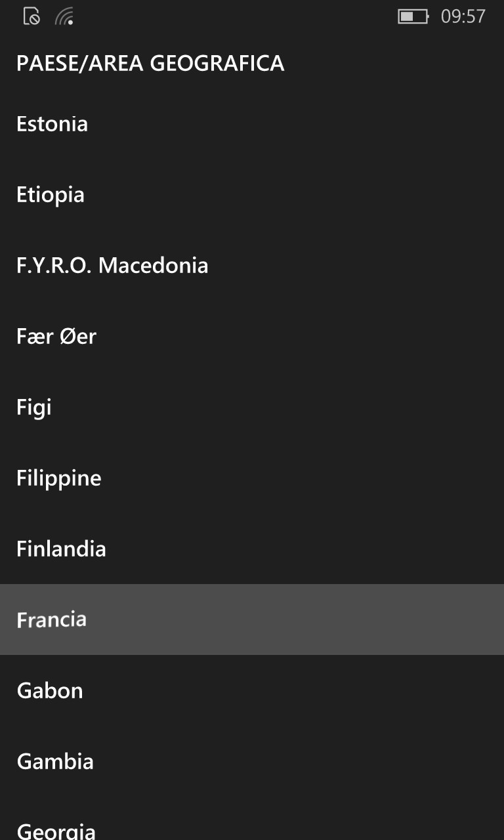
Task: Select Filippine from the list
Action: (252, 478)
